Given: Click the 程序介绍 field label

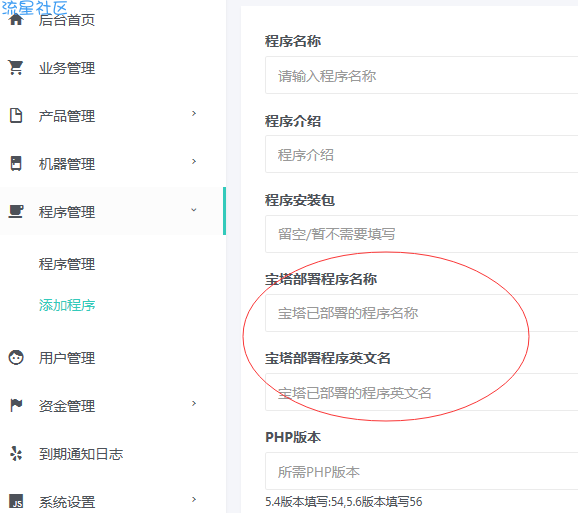Looking at the screenshot, I should pos(293,121).
